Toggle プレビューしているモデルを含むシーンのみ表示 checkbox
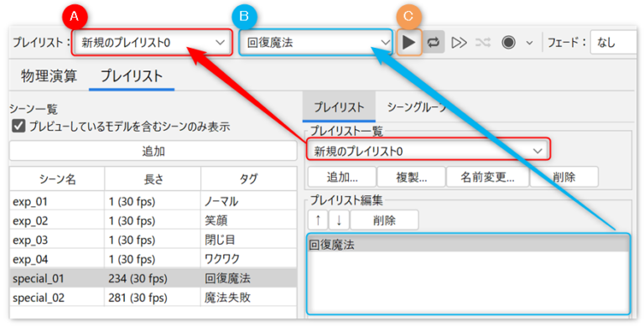This screenshot has height=326, width=644. pos(18,127)
